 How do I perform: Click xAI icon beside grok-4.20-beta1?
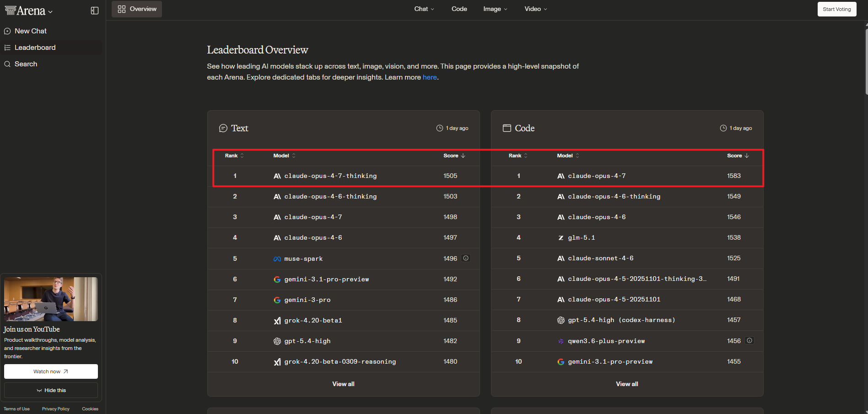click(x=277, y=321)
